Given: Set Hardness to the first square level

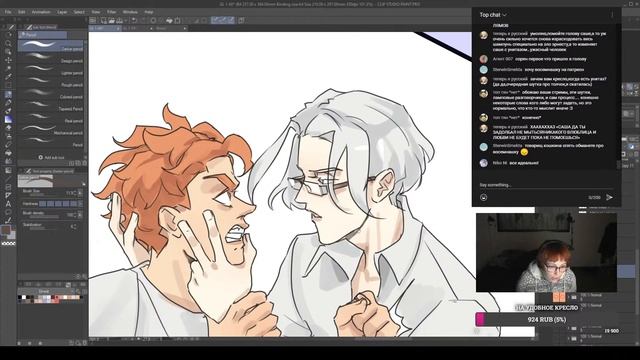Looking at the screenshot, I should 43,203.
